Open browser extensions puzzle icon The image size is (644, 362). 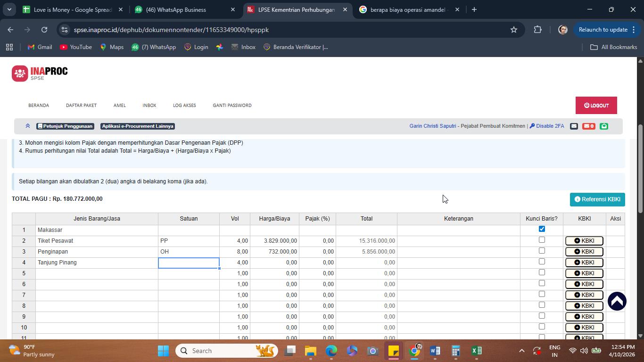(x=537, y=30)
